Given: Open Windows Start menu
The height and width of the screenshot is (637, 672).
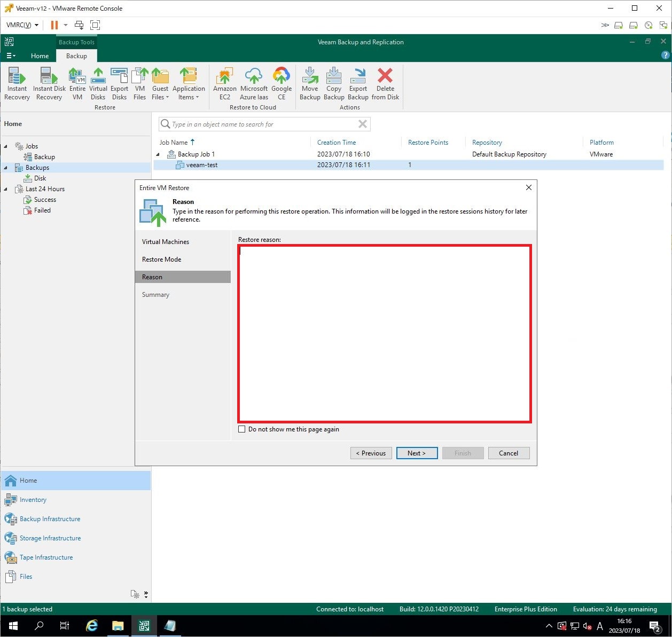Looking at the screenshot, I should 13,626.
